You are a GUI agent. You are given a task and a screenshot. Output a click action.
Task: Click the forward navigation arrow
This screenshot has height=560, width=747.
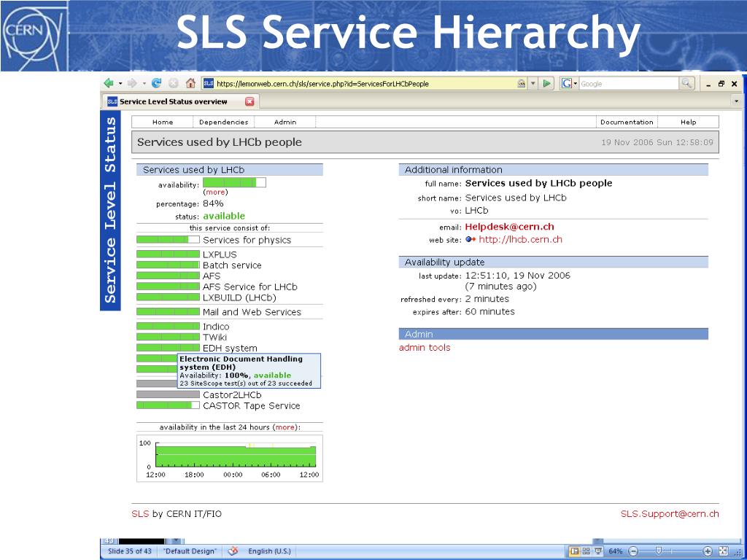coord(133,83)
